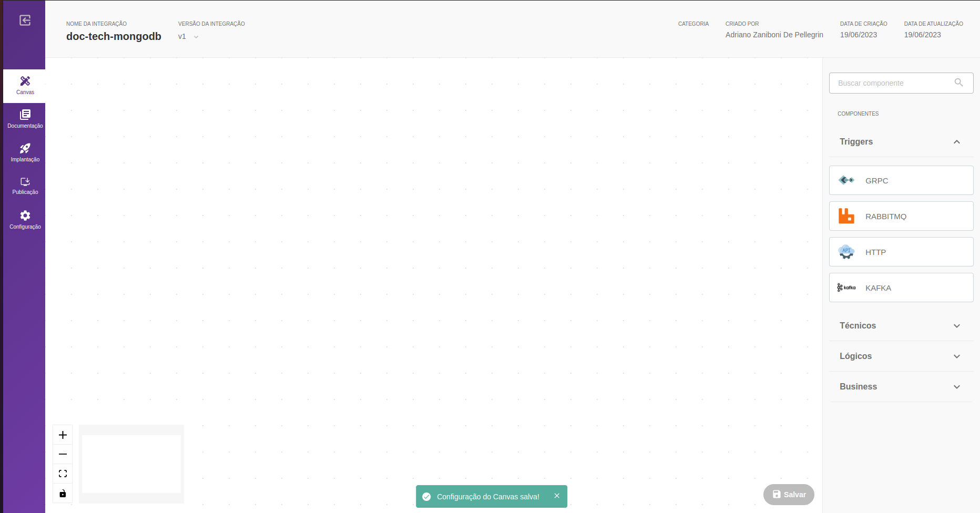Click the Kafka logo icon
This screenshot has height=513, width=980.
846,288
